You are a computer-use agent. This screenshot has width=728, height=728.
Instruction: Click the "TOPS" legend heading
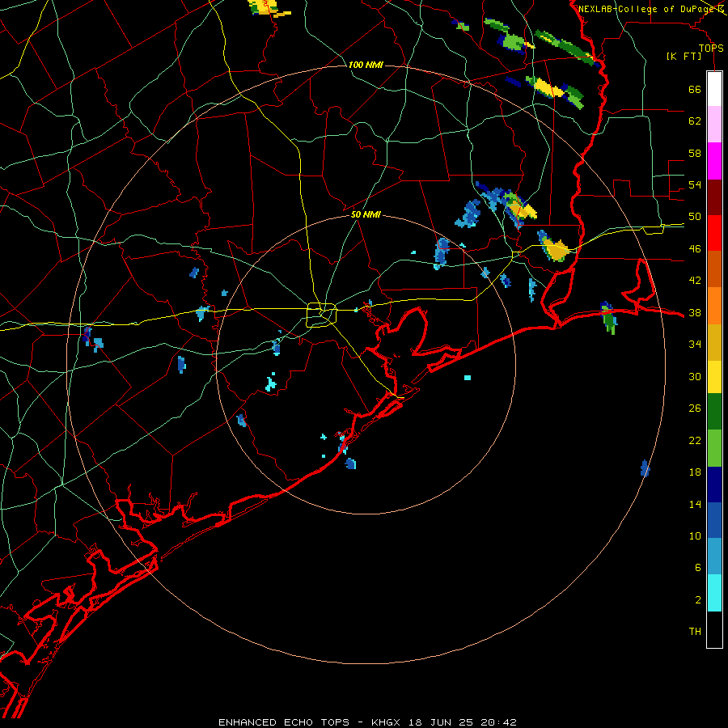point(711,49)
